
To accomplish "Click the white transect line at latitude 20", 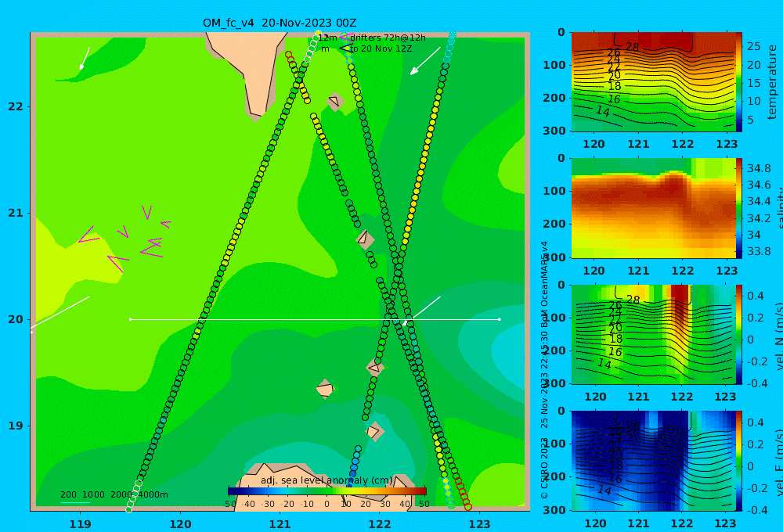I will click(x=315, y=319).
